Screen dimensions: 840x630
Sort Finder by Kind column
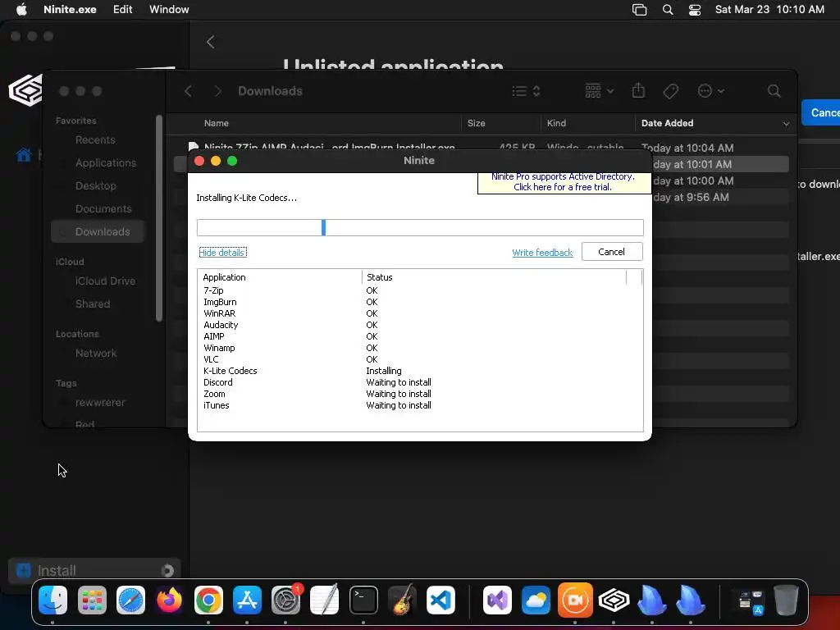coord(556,123)
